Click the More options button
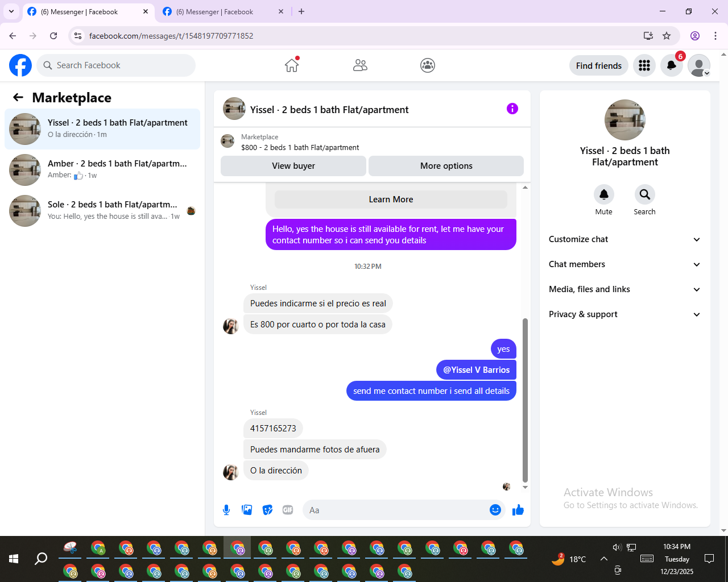The width and height of the screenshot is (728, 582). [446, 166]
